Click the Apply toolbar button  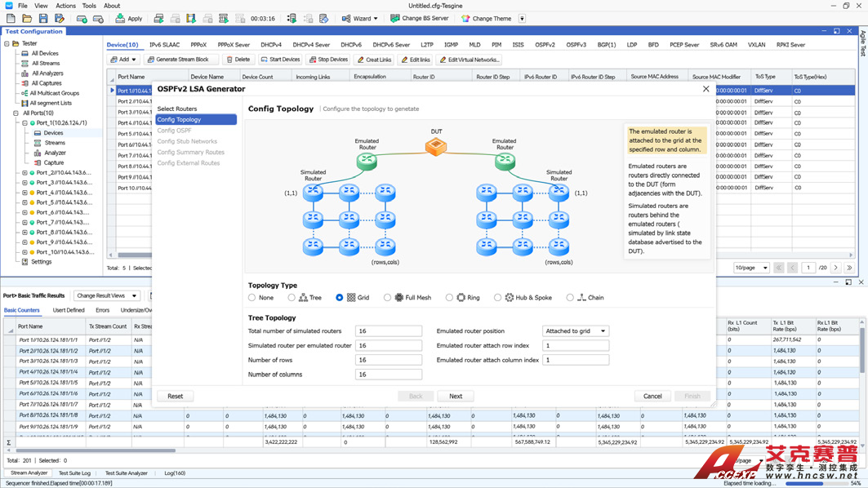pos(129,18)
